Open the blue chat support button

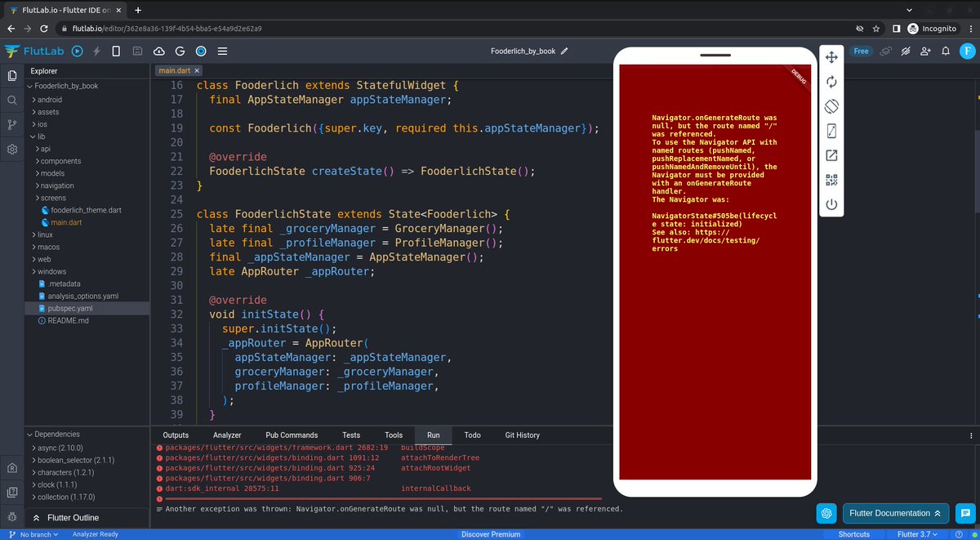click(x=964, y=513)
